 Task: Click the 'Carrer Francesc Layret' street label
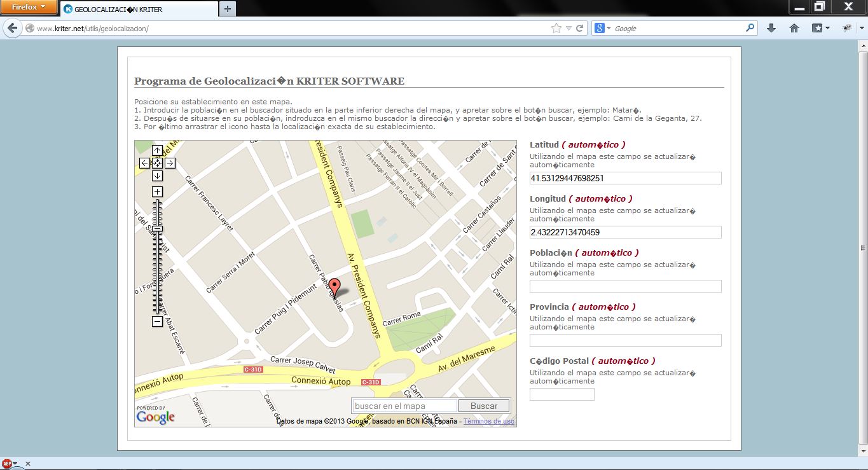pos(209,203)
